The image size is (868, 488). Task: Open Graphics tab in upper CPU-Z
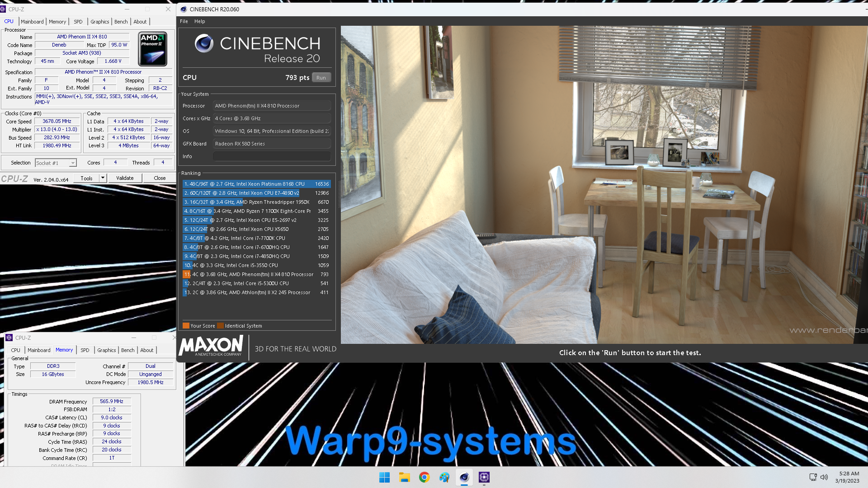pos(99,22)
